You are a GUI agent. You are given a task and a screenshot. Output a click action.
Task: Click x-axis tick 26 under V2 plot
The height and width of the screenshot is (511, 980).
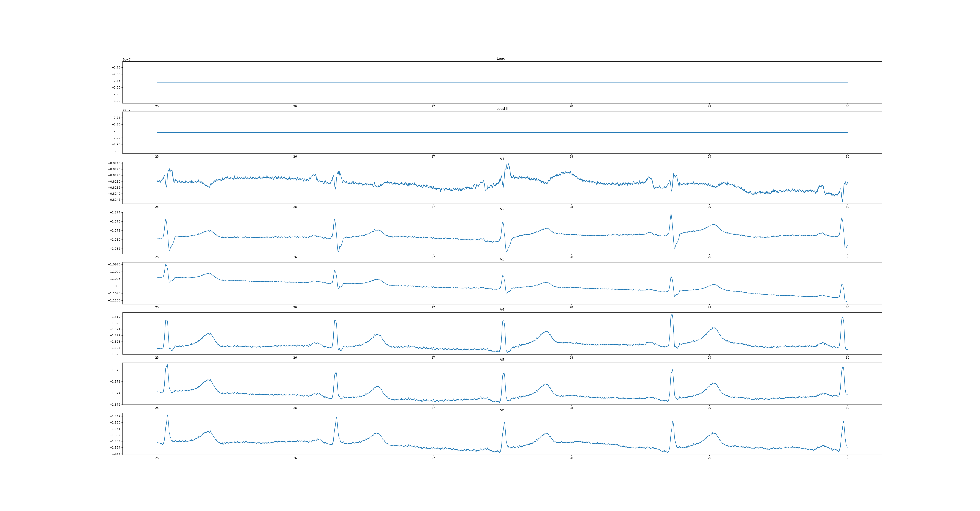295,257
